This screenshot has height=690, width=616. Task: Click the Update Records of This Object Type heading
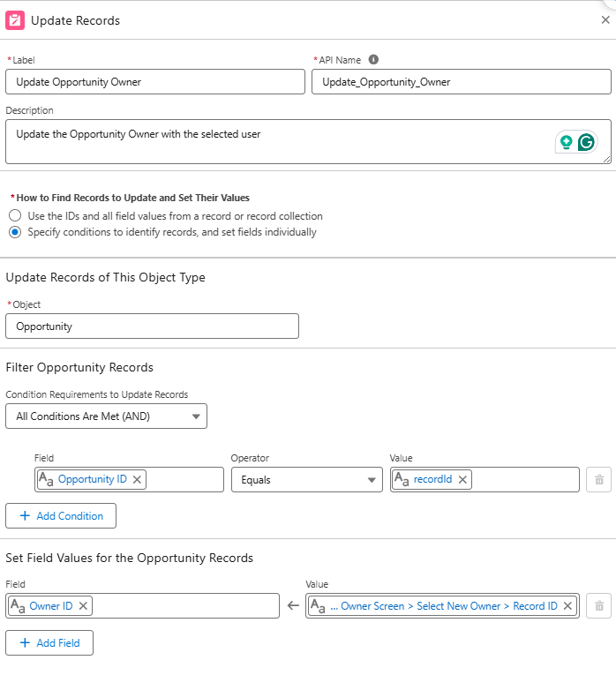click(x=105, y=277)
